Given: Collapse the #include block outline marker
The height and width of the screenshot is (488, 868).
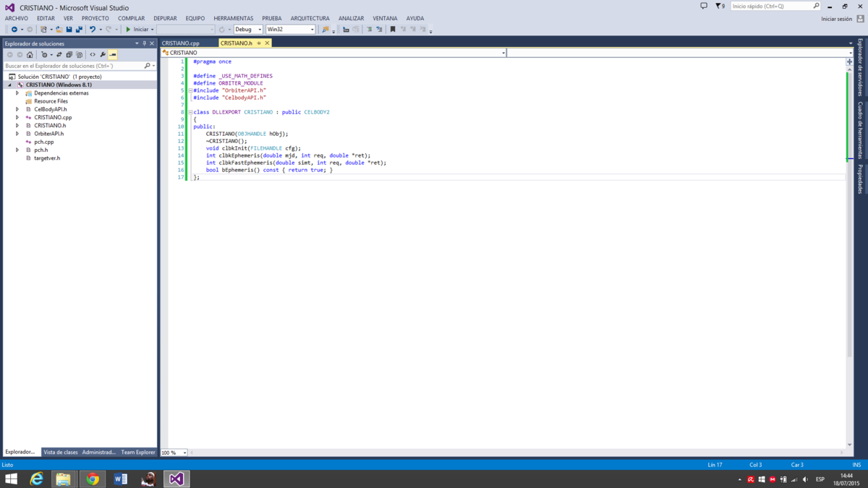Looking at the screenshot, I should pos(190,90).
